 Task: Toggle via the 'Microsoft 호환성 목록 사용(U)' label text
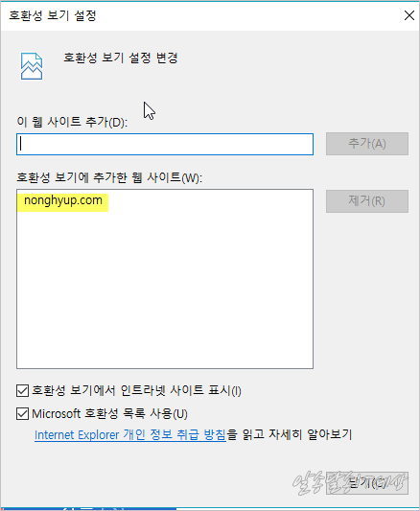[x=110, y=414]
